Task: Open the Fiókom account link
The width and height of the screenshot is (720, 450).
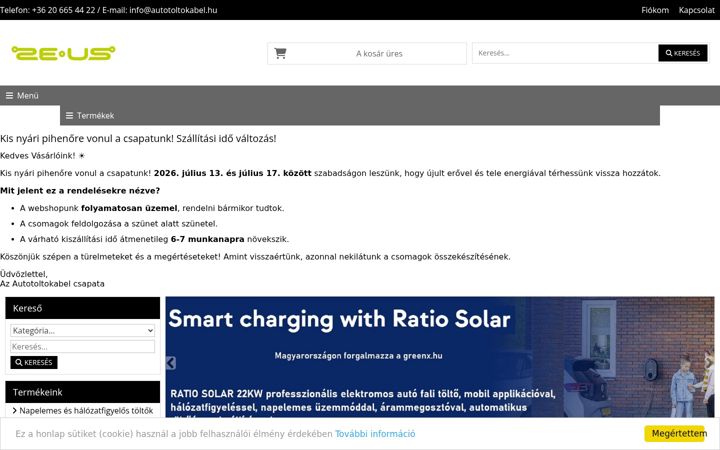Action: [x=655, y=10]
